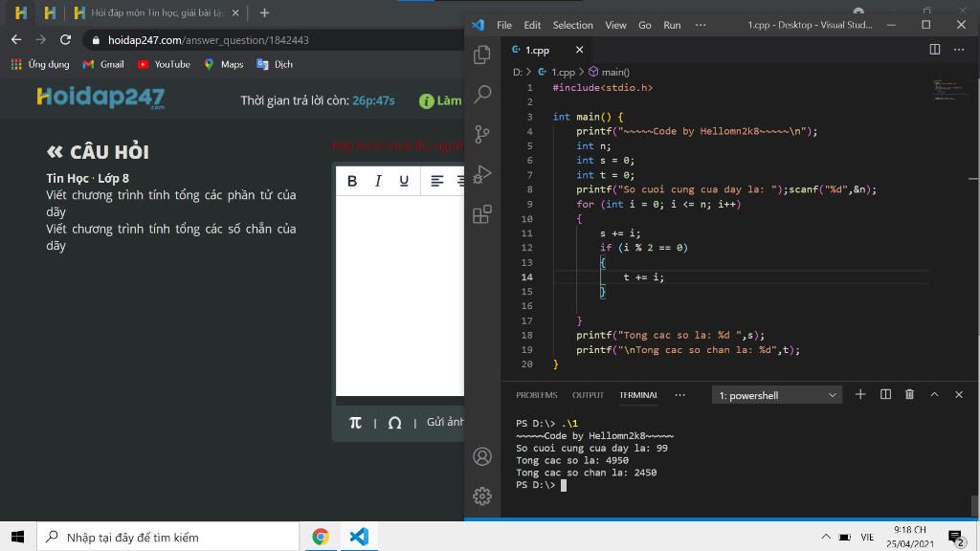Open the VS Code Search icon
The width and height of the screenshot is (980, 551).
pyautogui.click(x=482, y=95)
